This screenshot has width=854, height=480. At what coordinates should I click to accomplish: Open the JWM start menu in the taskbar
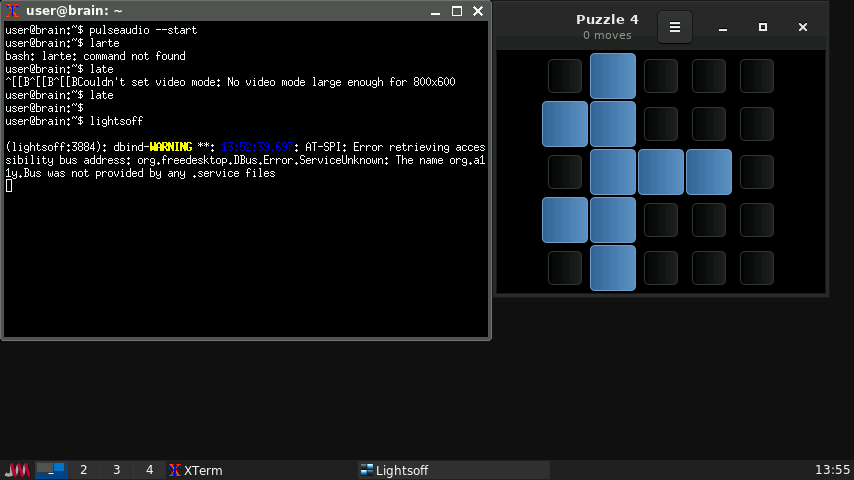click(x=17, y=470)
